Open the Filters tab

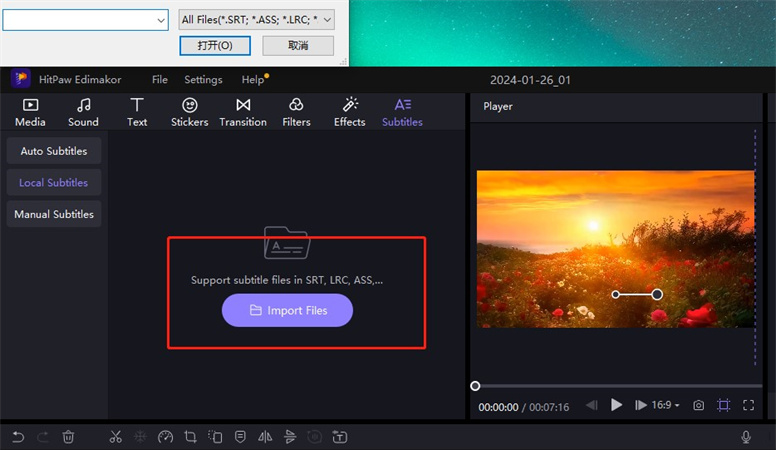(296, 112)
